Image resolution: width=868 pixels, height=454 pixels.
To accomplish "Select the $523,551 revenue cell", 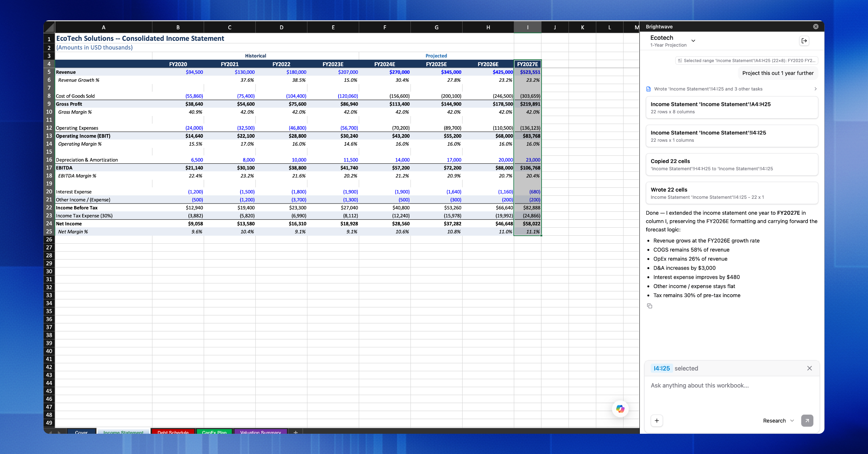I will [x=527, y=72].
